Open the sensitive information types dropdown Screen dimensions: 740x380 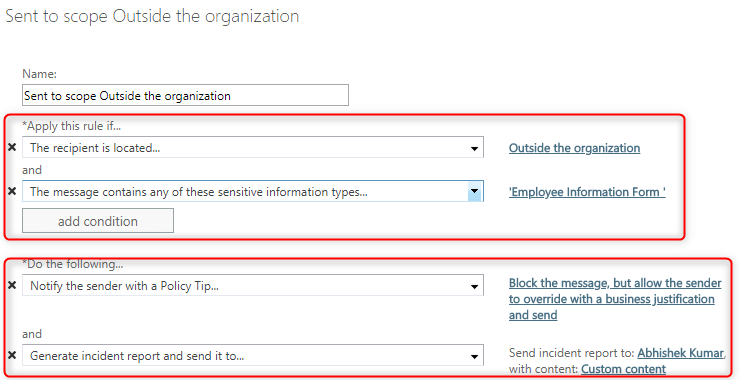(252, 191)
